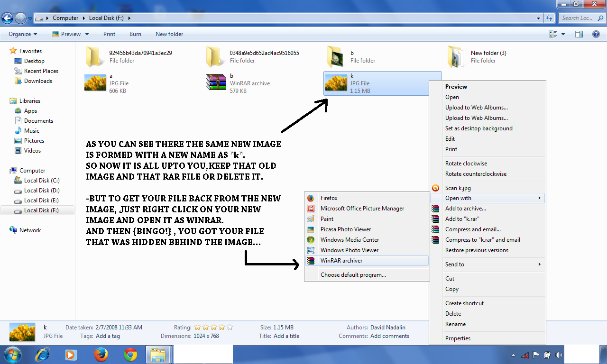Select Desktop under Favorites
This screenshot has width=607, height=364.
pyautogui.click(x=34, y=61)
